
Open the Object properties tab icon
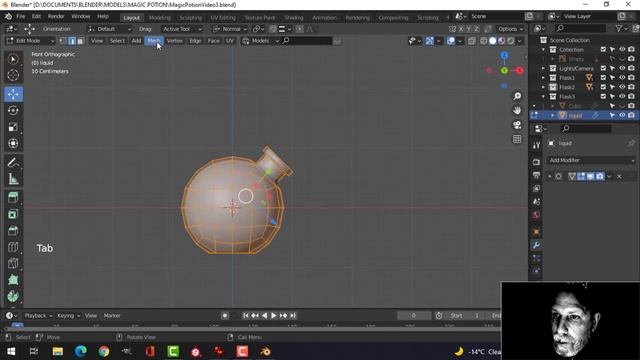pos(536,232)
